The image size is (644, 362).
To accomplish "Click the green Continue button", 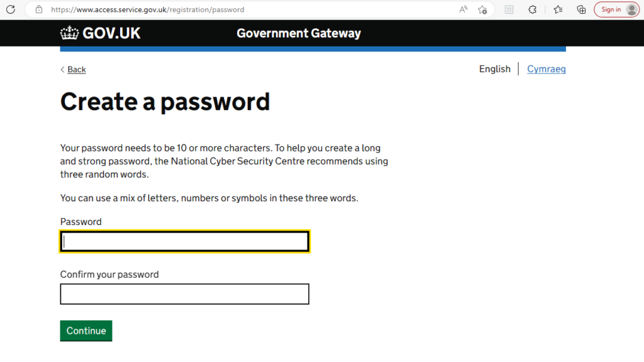I will [86, 331].
